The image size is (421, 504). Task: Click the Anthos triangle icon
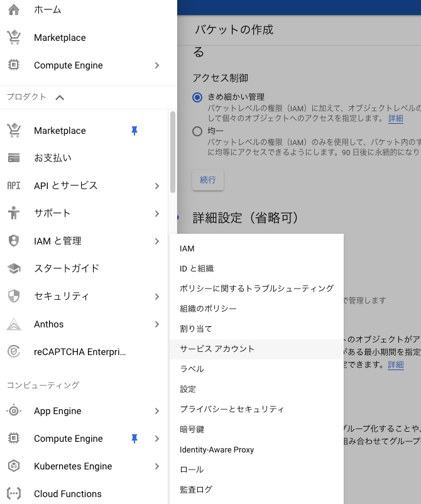[14, 324]
